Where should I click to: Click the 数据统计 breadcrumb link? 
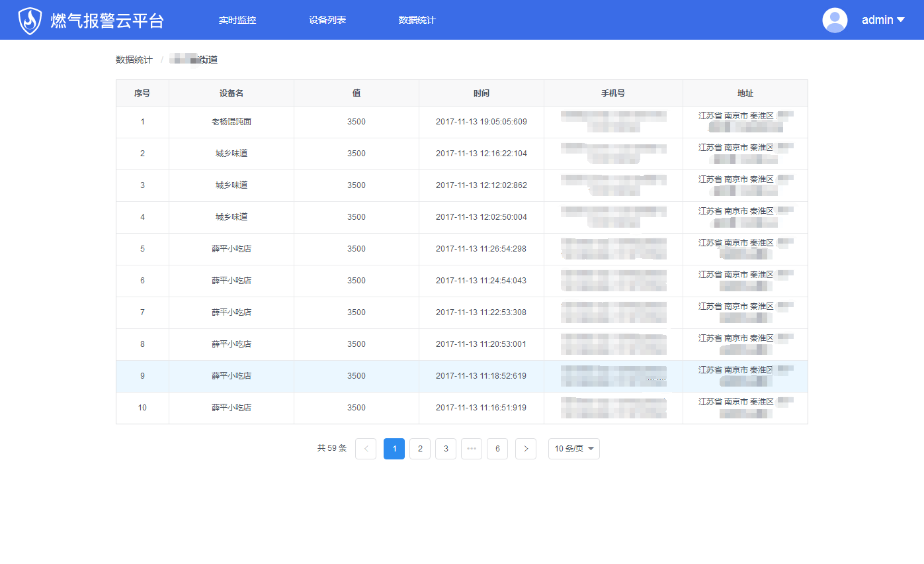coord(134,60)
